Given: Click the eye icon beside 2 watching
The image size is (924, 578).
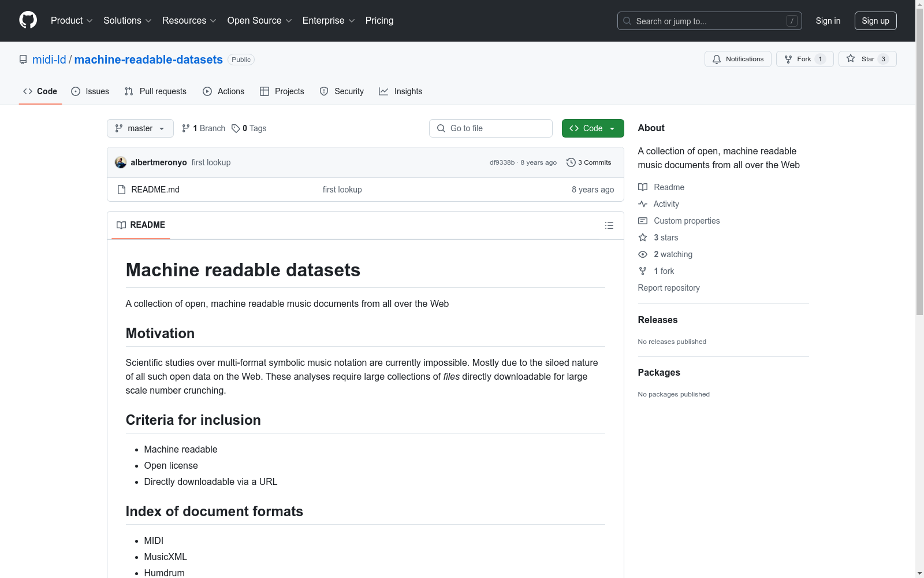Looking at the screenshot, I should tap(643, 254).
